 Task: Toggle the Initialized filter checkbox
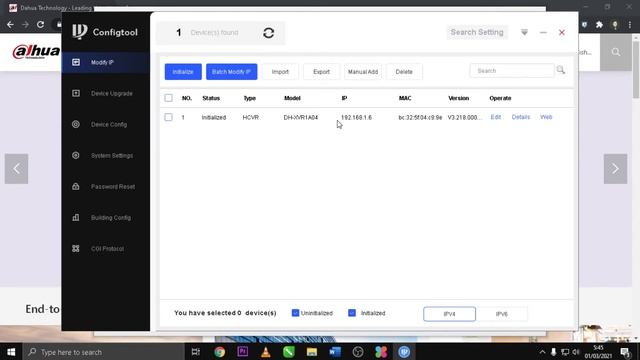(352, 313)
